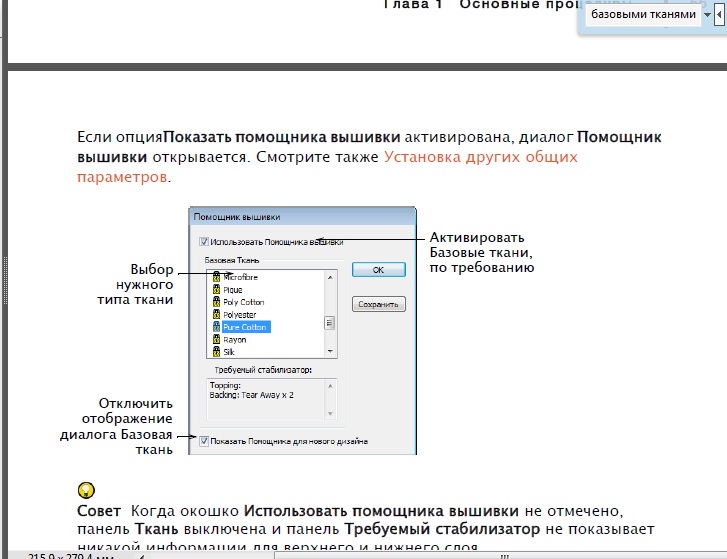The image size is (727, 559).
Task: Click the Poly Cotton fabric icon
Action: [216, 302]
